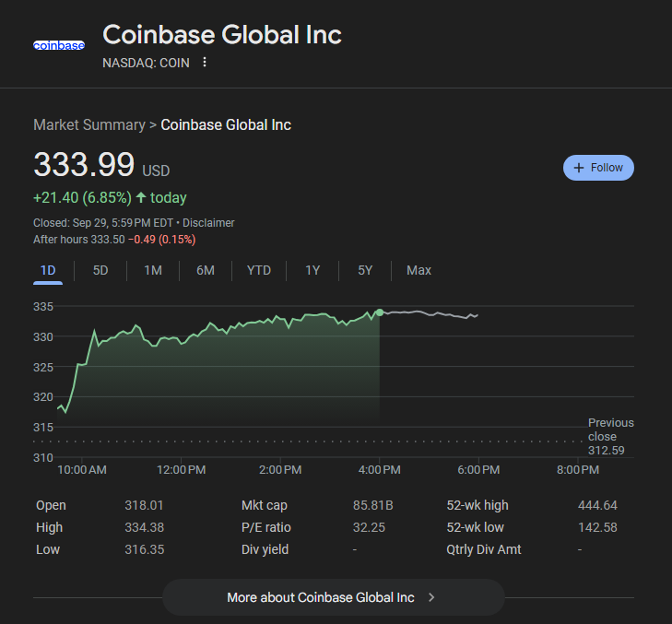672x624 pixels.
Task: Show the Max chart range
Action: (x=419, y=270)
